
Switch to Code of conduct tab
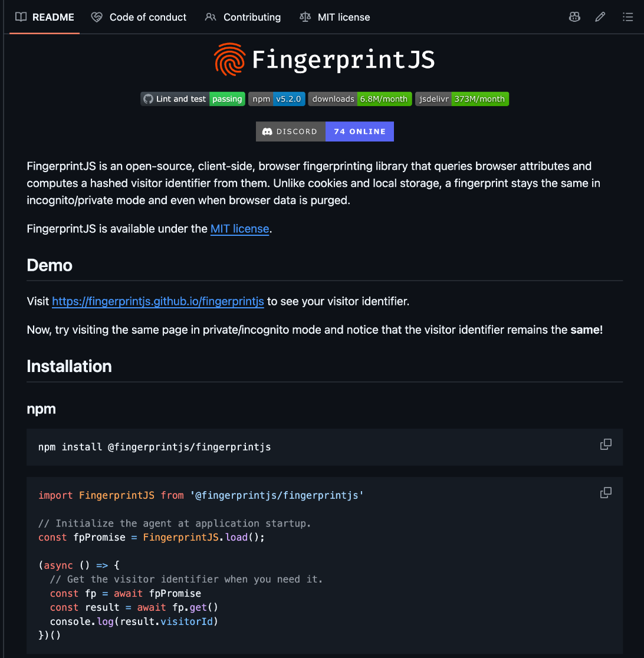tap(139, 17)
